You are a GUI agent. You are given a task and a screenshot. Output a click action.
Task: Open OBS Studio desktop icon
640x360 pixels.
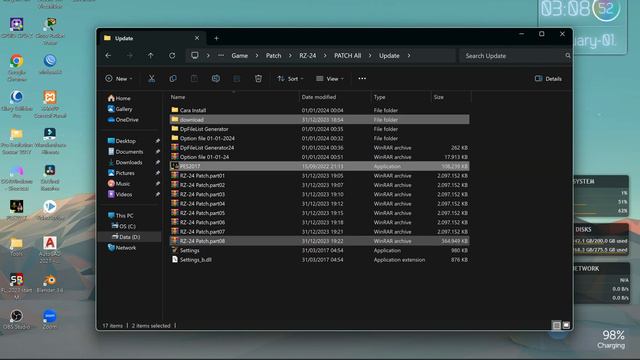[17, 319]
